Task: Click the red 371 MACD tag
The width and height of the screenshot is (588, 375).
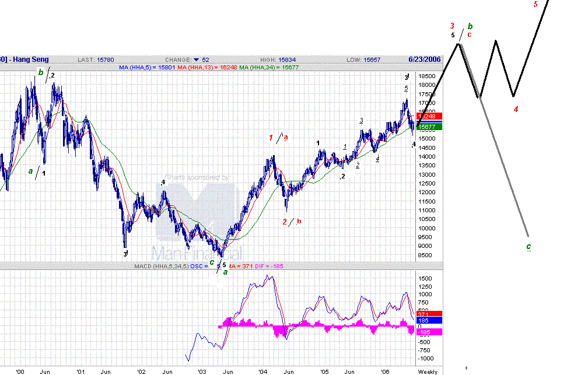Action: (430, 314)
